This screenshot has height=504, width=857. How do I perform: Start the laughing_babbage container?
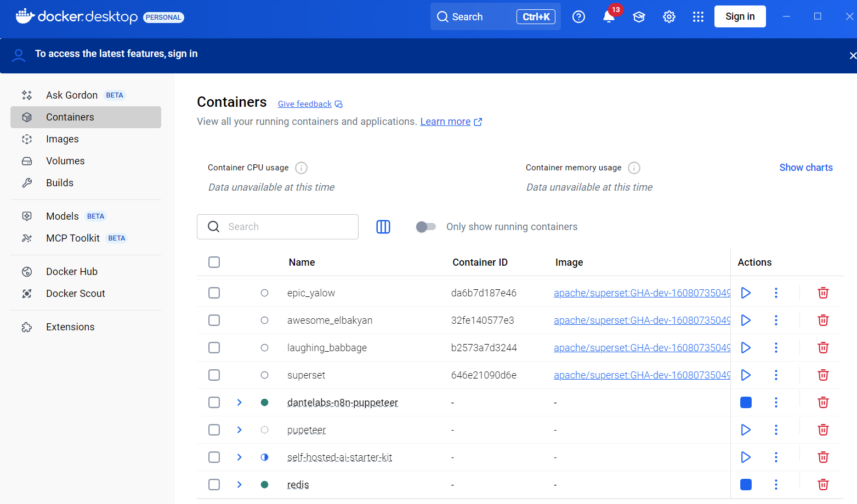point(746,348)
